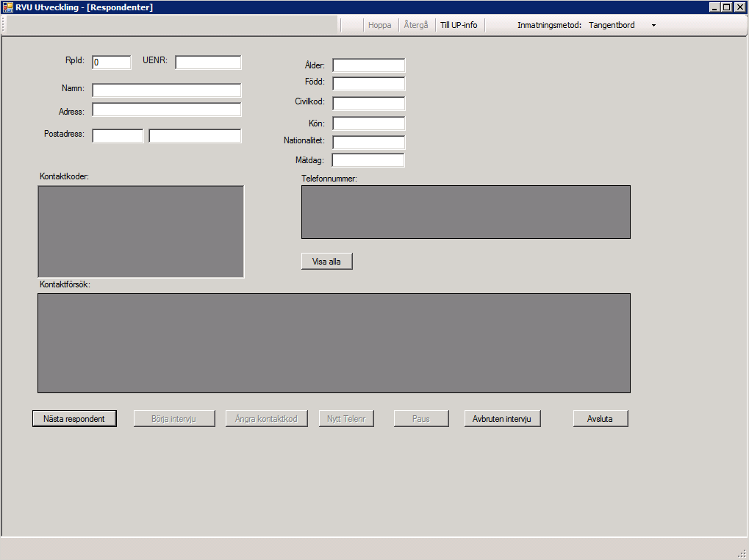749x560 pixels.
Task: Click the Kön input field
Action: (x=369, y=123)
